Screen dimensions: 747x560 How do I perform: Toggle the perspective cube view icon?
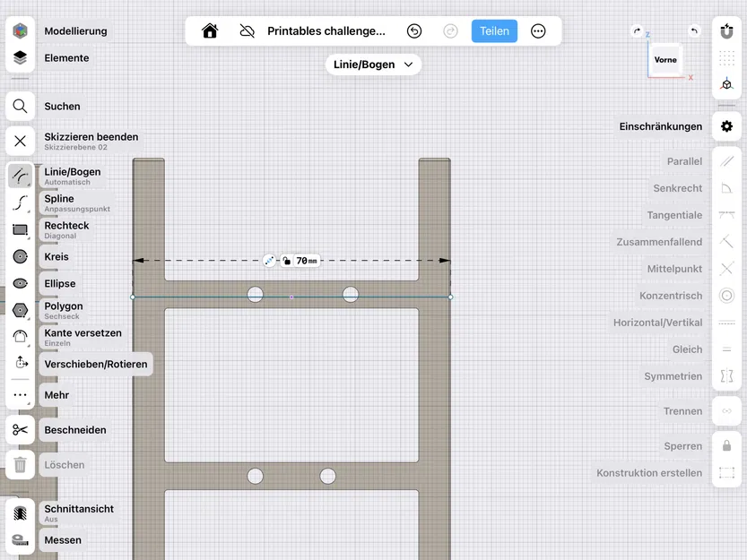click(726, 84)
